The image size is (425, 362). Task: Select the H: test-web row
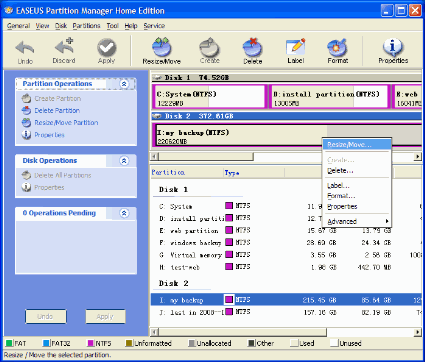pos(286,267)
